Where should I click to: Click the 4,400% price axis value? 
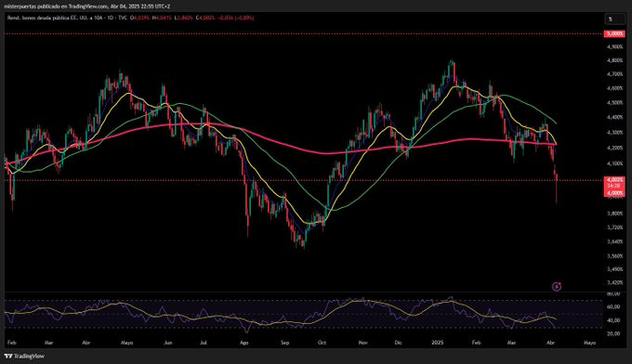click(x=614, y=117)
